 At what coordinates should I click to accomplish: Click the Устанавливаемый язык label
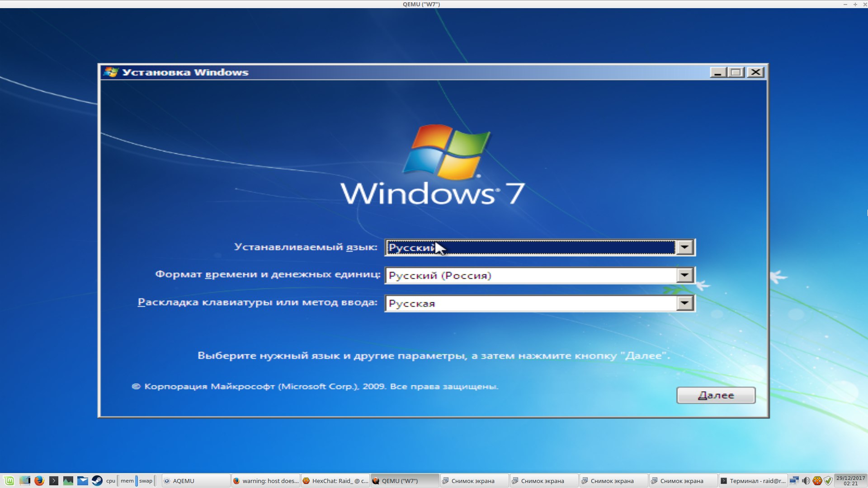click(x=306, y=247)
